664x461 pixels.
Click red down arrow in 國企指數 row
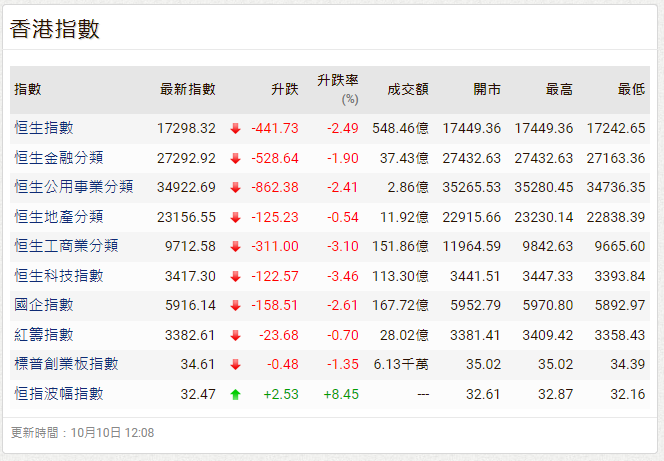[x=235, y=306]
